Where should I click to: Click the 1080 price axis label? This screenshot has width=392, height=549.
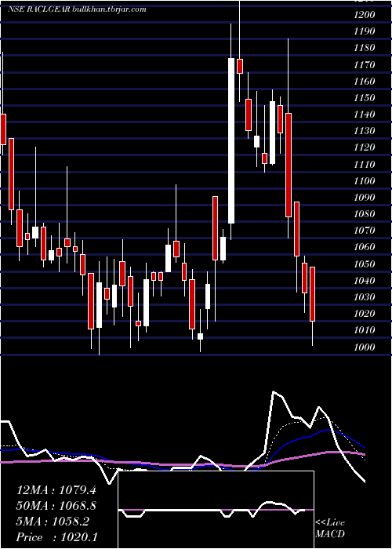pos(365,214)
